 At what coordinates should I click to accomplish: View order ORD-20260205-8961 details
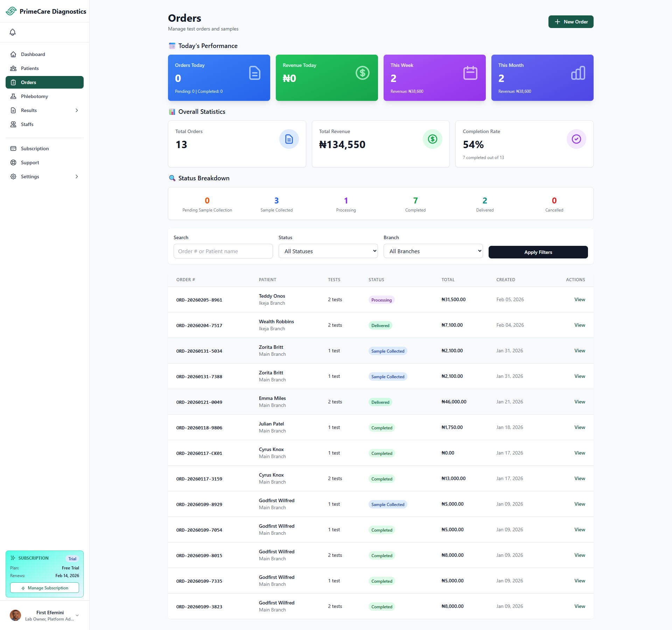point(580,299)
